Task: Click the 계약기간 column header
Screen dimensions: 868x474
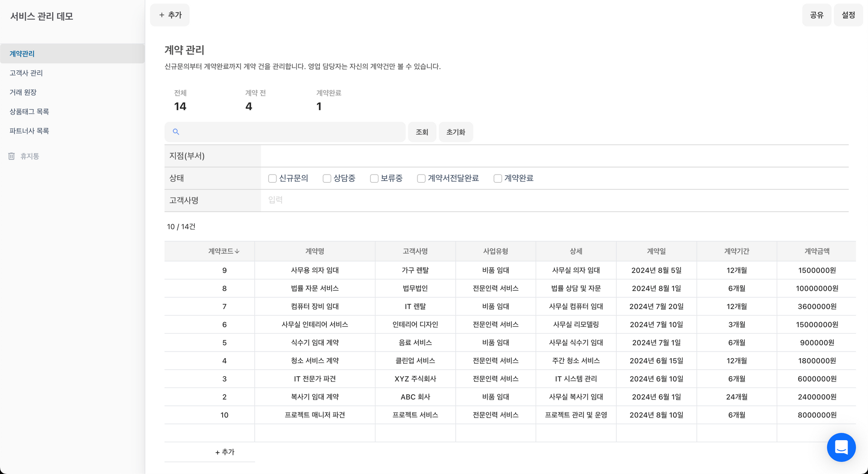Action: point(736,251)
